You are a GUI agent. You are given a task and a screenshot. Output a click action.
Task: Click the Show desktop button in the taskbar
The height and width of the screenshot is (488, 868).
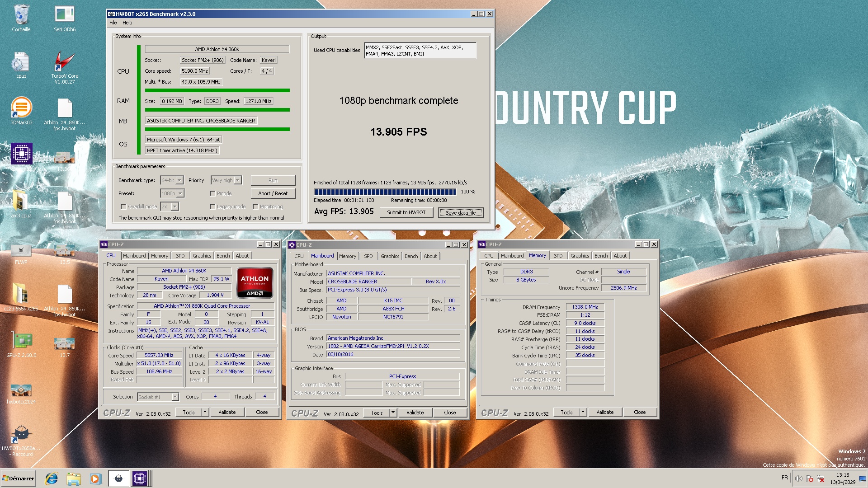[862, 479]
